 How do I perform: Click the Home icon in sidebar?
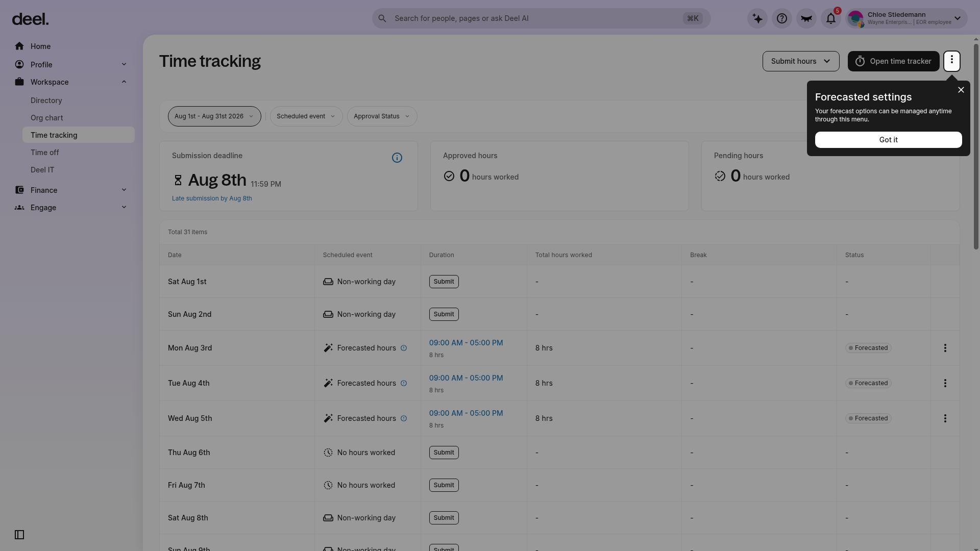[x=19, y=46]
